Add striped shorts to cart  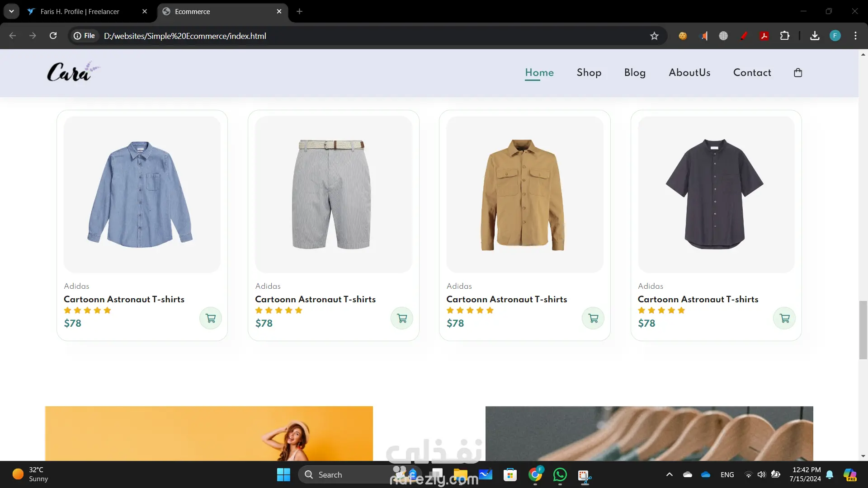coord(402,318)
